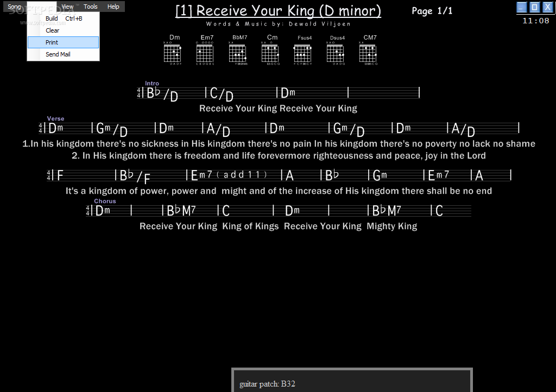Choose Clear from the dropdown menu
This screenshot has height=392, width=556.
[63, 30]
